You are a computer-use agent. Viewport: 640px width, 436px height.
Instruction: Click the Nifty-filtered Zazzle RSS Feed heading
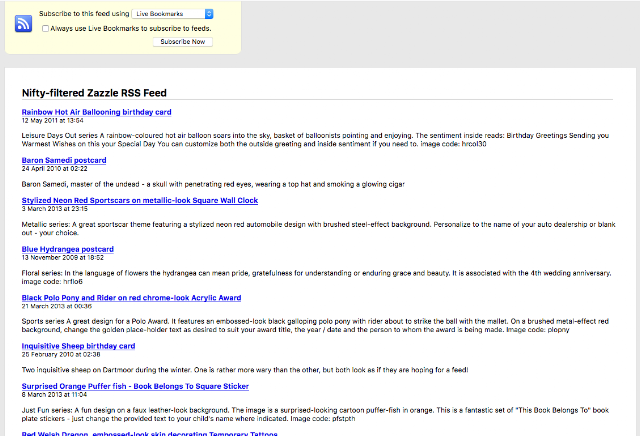click(x=94, y=93)
